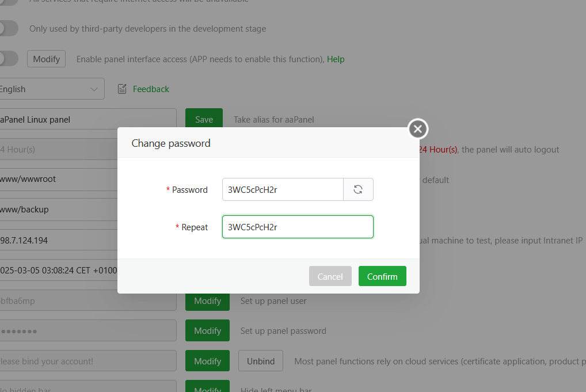Toggle the topmost offline mode switch

point(8,2)
